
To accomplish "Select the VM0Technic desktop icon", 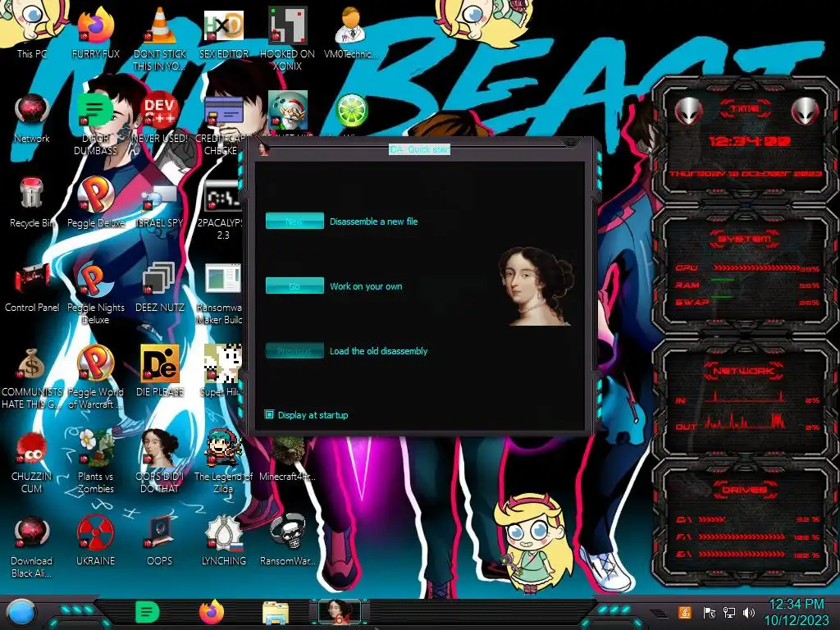I will (x=350, y=32).
